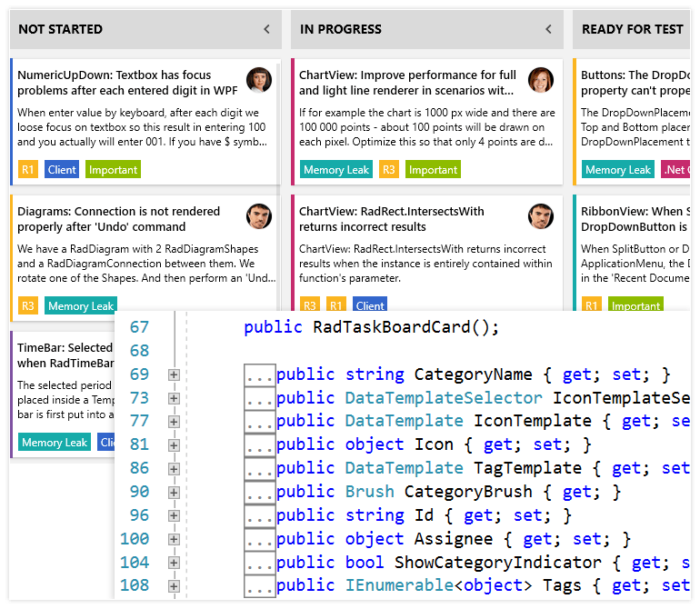Viewport: 700px width, 609px height.
Task: Click collapsed ellipsis box before IconTemplateSelector line
Action: (260, 398)
